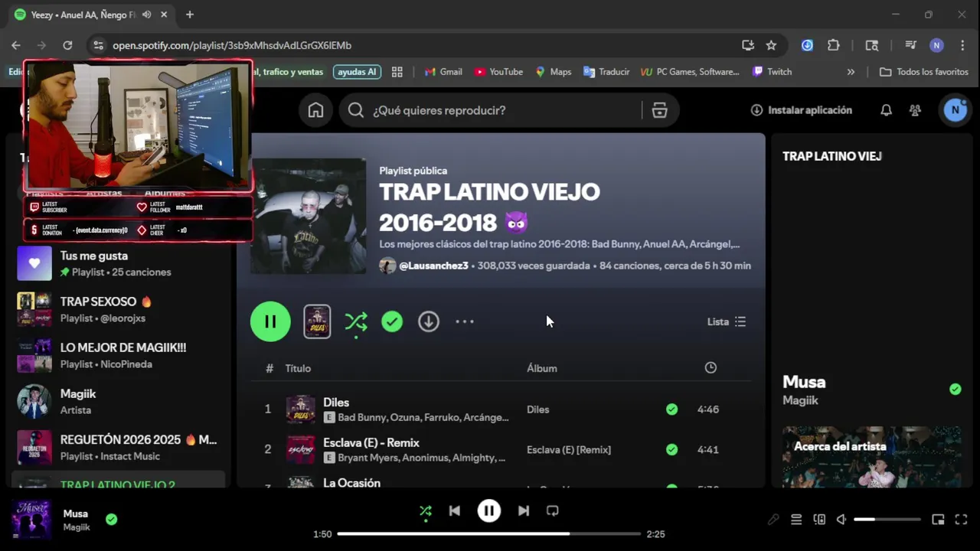Select the Diles track title

pos(336,403)
